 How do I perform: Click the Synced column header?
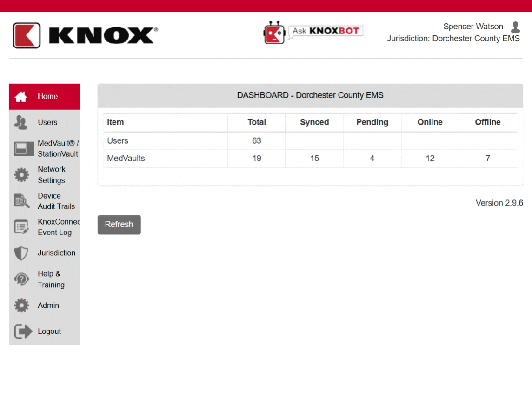[314, 122]
